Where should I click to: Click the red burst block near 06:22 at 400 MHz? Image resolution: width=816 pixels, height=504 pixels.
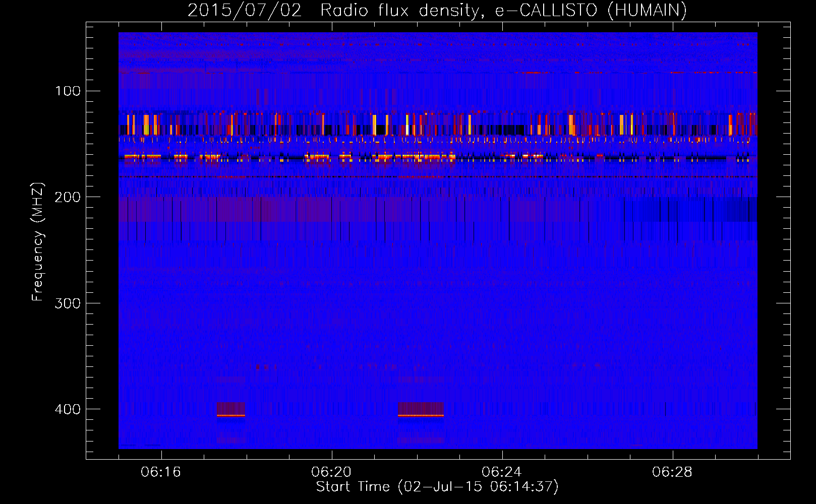coord(421,409)
